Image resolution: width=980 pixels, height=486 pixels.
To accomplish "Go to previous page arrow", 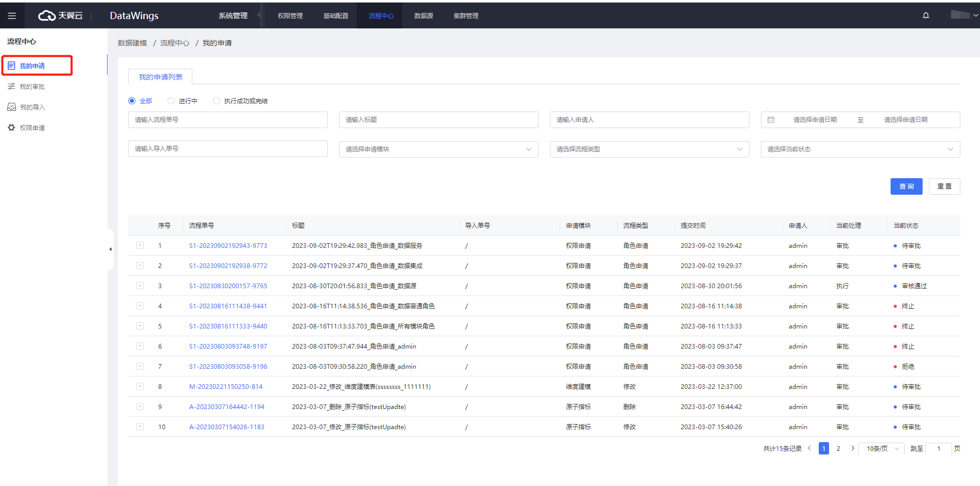I will (809, 448).
